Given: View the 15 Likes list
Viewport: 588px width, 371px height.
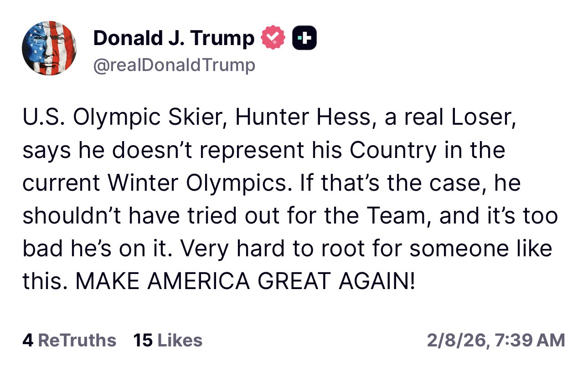Looking at the screenshot, I should pyautogui.click(x=168, y=340).
